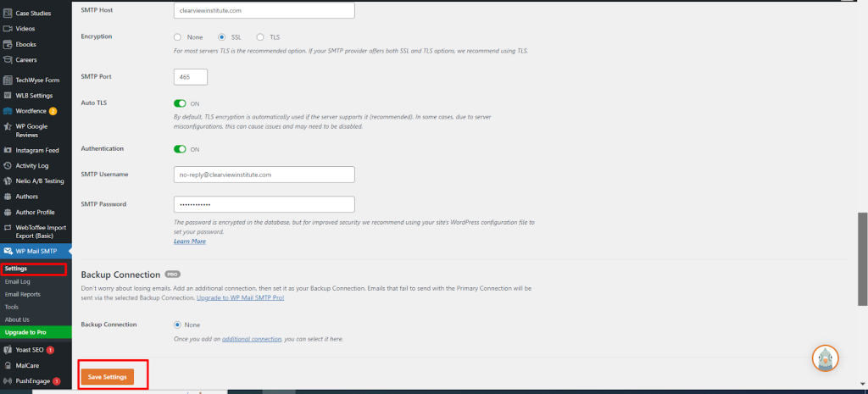
Task: Click the PushEngage icon in sidebar
Action: [x=8, y=381]
